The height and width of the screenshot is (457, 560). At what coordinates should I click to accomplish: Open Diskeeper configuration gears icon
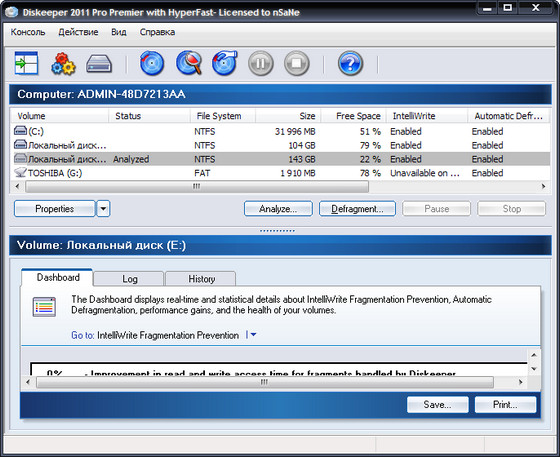(63, 64)
